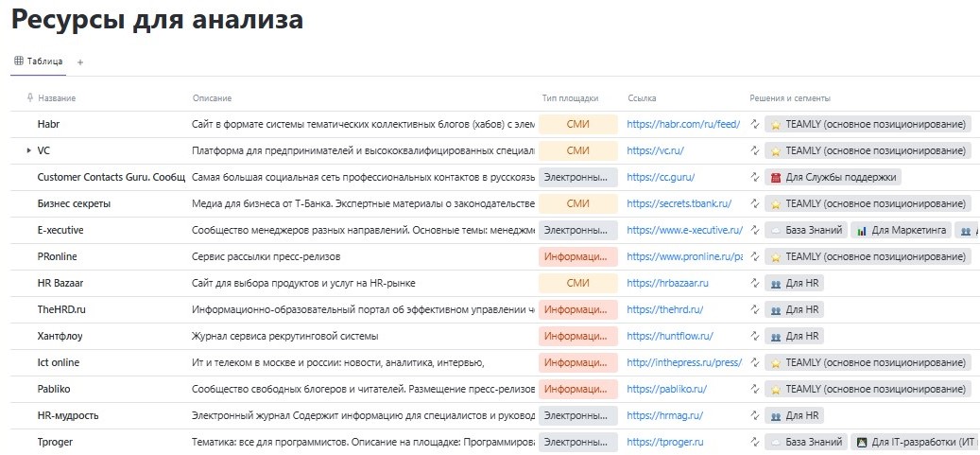Open the Электронны… type tag for Tproger

[x=577, y=442]
